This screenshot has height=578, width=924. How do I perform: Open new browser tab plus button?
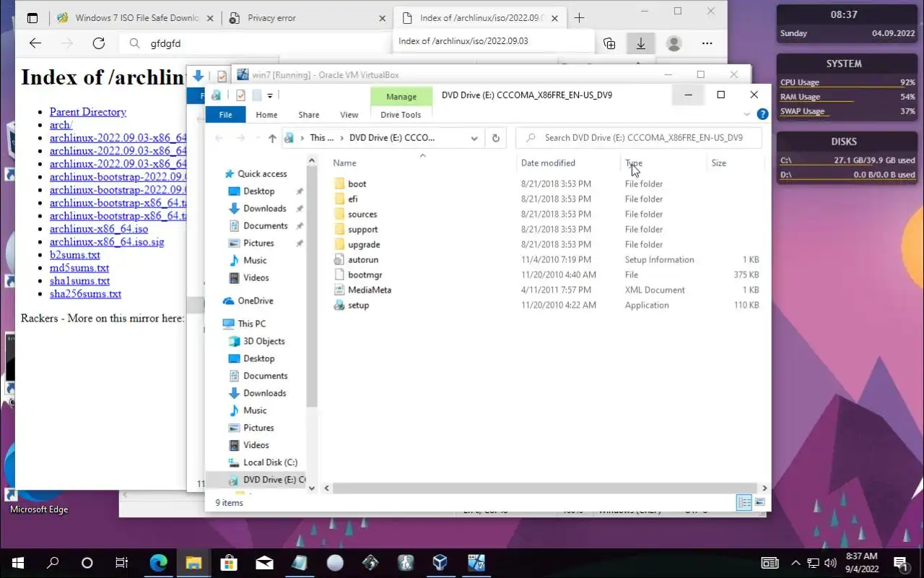click(x=579, y=18)
